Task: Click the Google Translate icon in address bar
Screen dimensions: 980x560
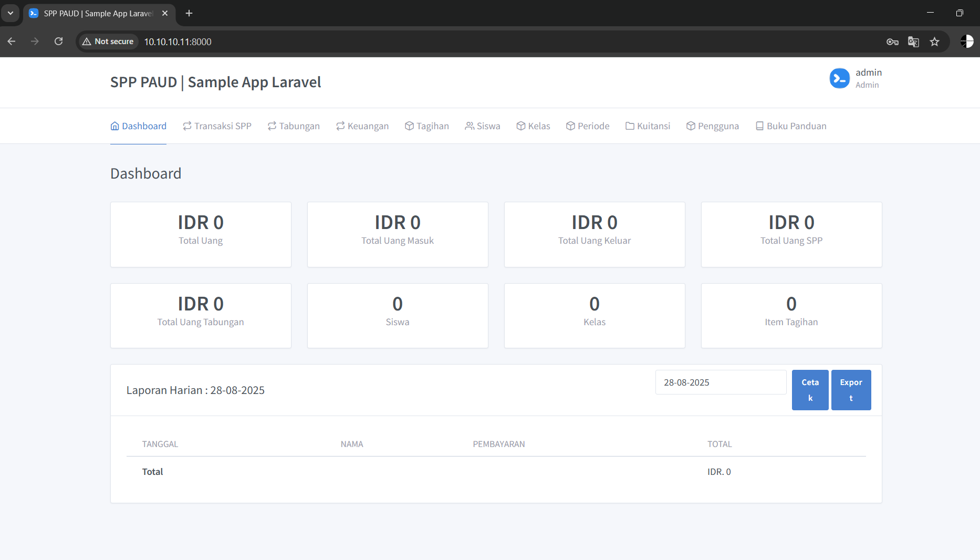Action: click(x=913, y=42)
